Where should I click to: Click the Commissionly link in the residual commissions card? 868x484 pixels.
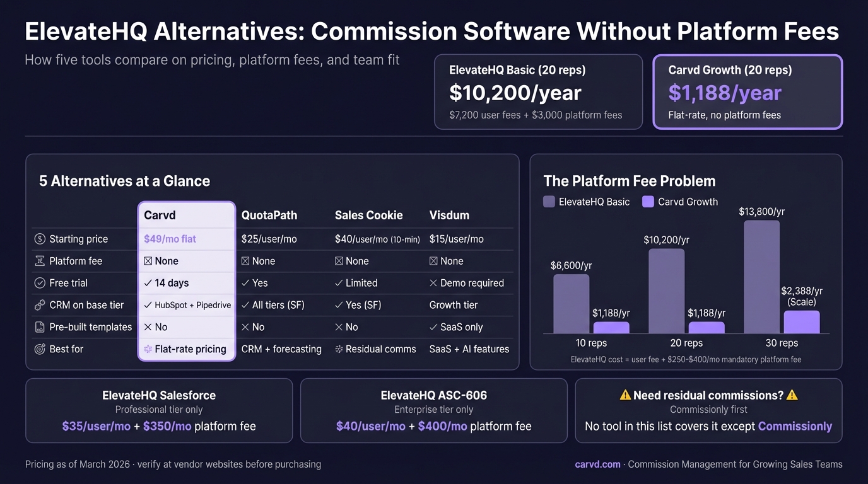click(795, 426)
